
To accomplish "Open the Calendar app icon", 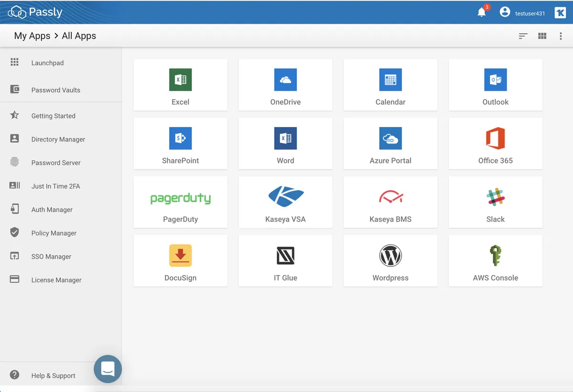I will [391, 80].
